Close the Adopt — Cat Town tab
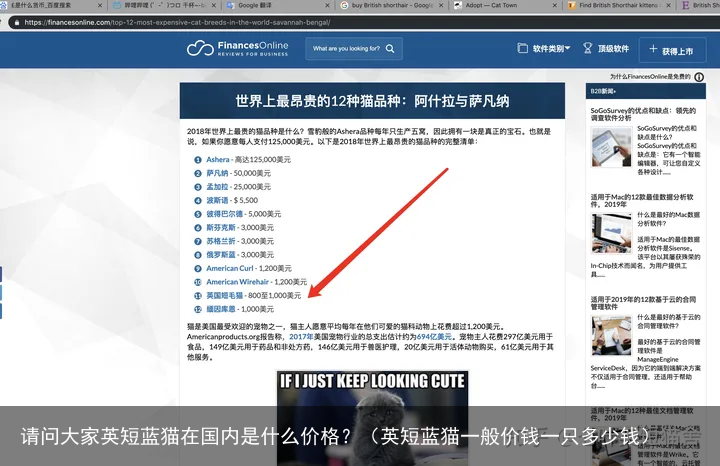 tap(555, 6)
